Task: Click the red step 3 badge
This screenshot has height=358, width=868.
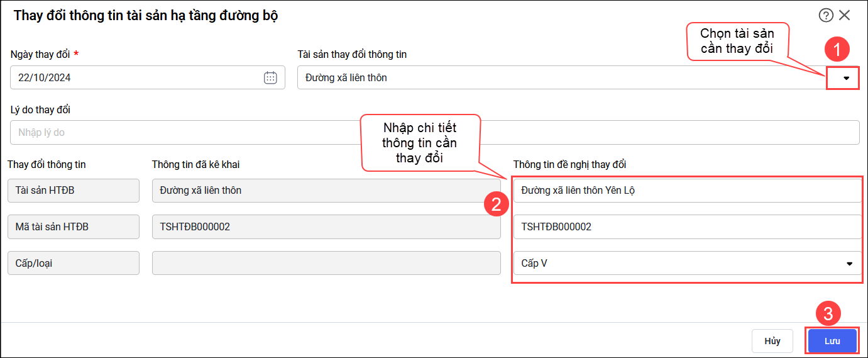Action: point(828,313)
